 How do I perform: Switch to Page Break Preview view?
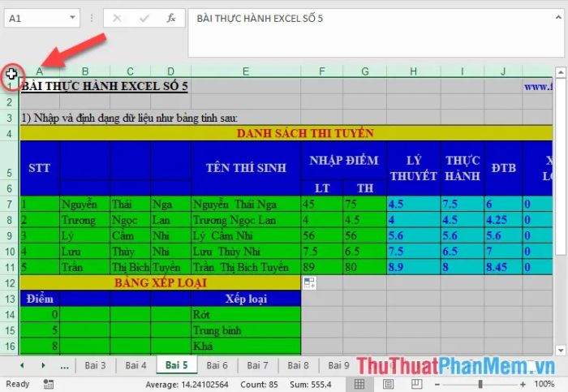click(x=416, y=384)
